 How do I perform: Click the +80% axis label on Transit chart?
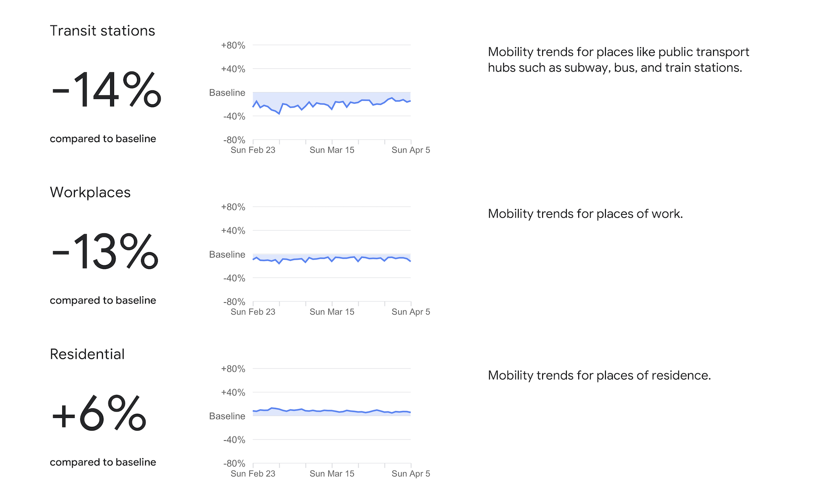coord(233,45)
